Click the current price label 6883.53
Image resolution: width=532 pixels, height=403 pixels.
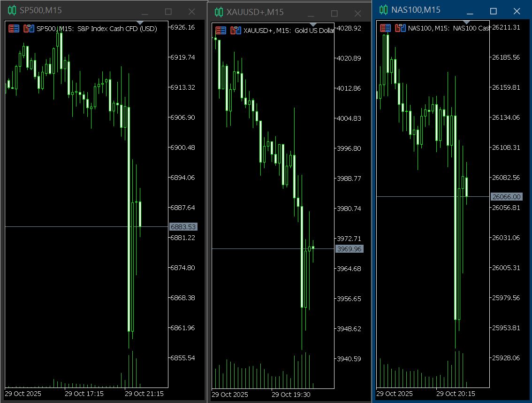pyautogui.click(x=183, y=227)
